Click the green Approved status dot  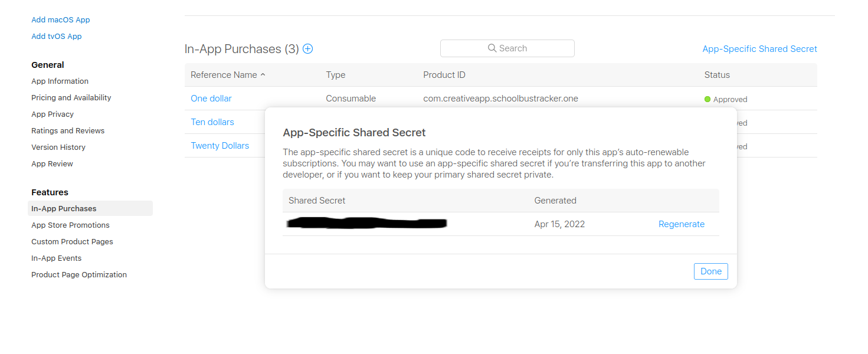click(707, 99)
